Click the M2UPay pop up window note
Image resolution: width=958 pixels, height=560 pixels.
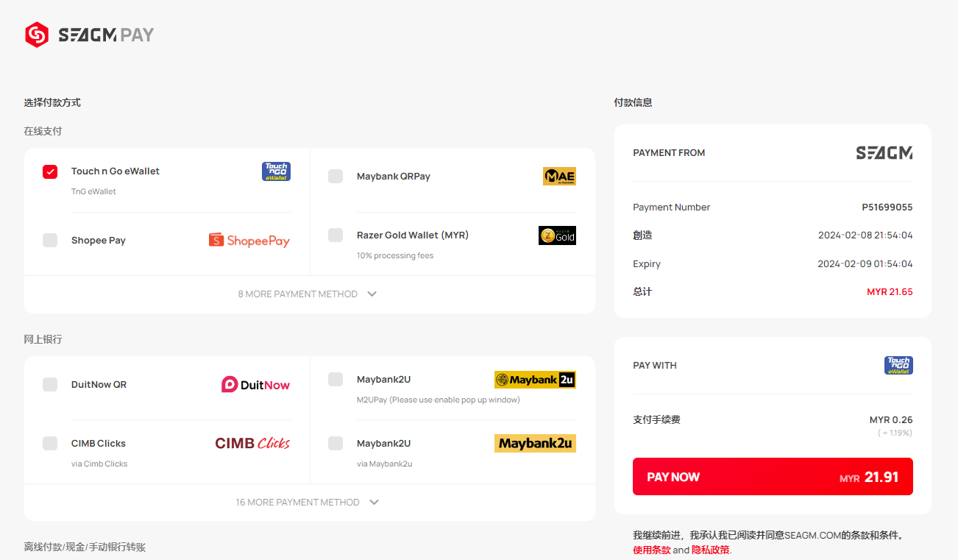pos(439,400)
